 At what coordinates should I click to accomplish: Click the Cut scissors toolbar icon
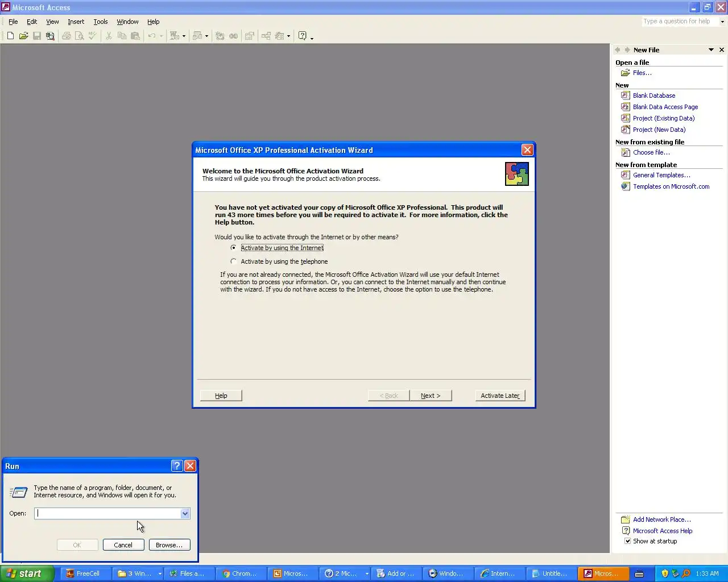tap(109, 36)
